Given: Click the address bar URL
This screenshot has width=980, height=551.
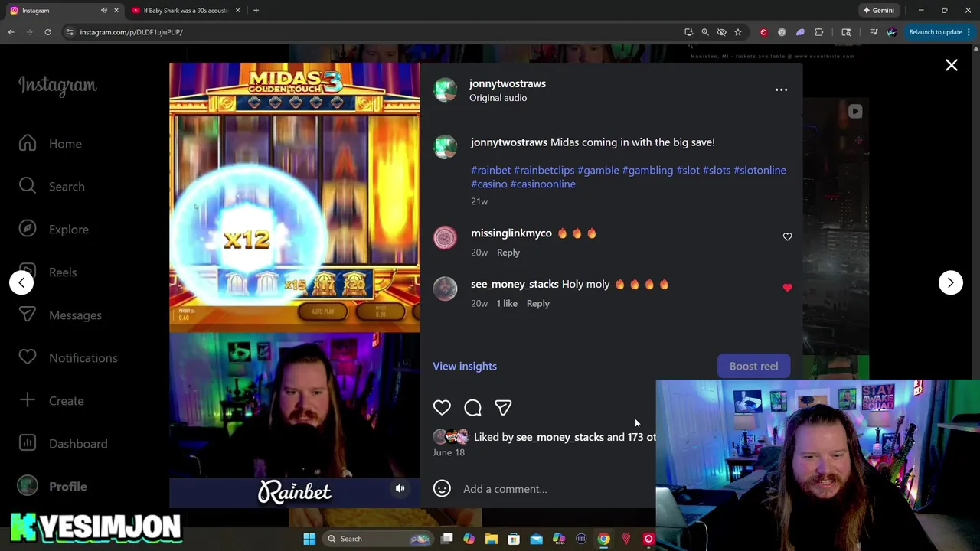Looking at the screenshot, I should [x=131, y=32].
